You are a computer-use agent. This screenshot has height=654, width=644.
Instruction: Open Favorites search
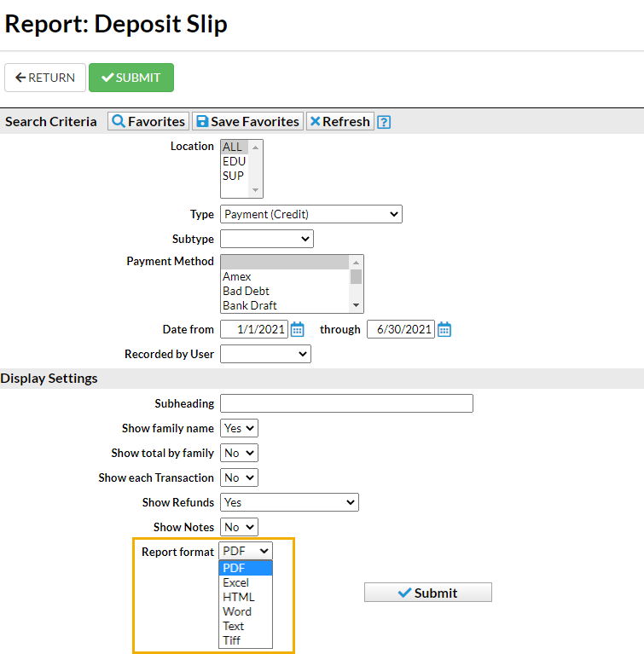(x=148, y=121)
